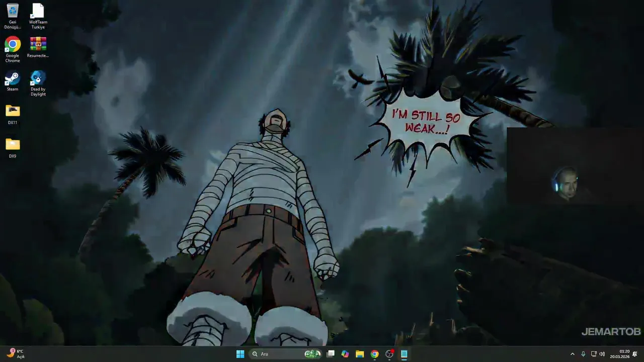644x362 pixels.
Task: Select the WolfTeam Turkiye desktop shortcut
Action: pos(38,16)
